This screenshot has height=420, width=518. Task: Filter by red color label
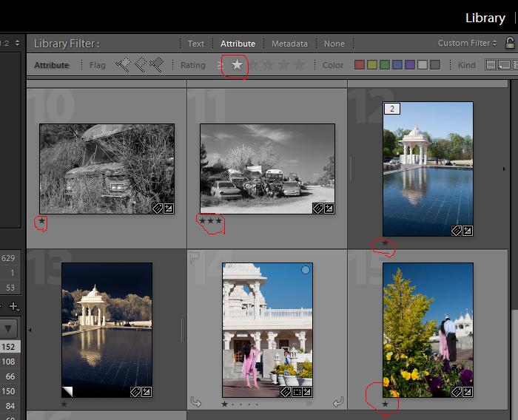pyautogui.click(x=360, y=65)
